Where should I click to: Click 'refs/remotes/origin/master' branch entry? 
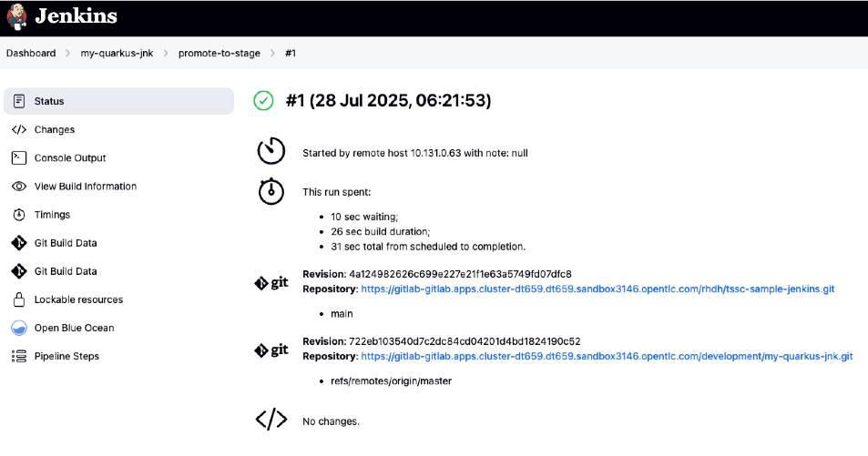pos(391,380)
